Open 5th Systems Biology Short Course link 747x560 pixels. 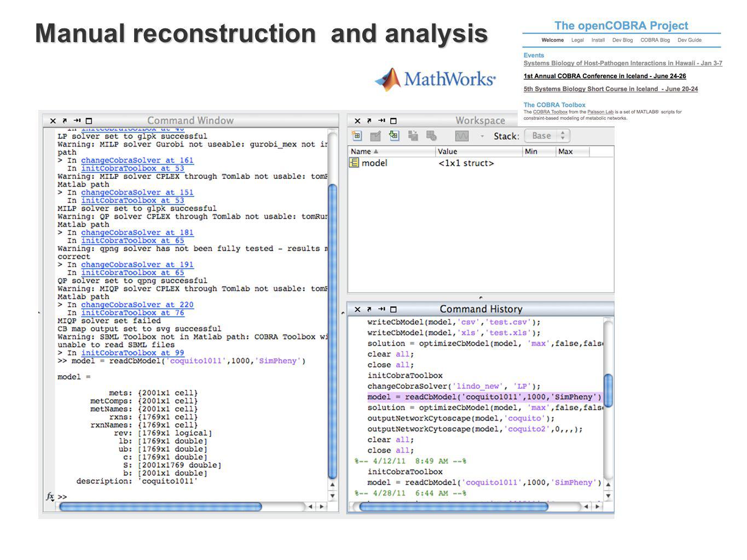pos(611,89)
